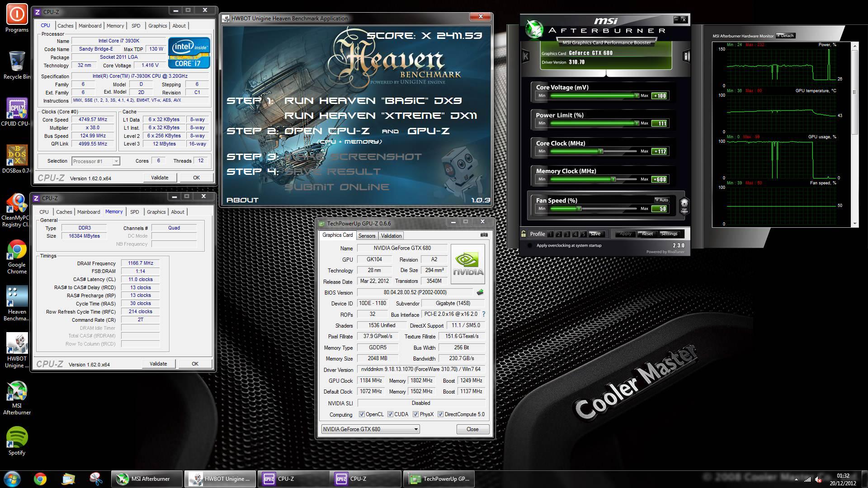Toggle CUDA checkbox in GPU-Z
Image resolution: width=868 pixels, height=488 pixels.
390,414
